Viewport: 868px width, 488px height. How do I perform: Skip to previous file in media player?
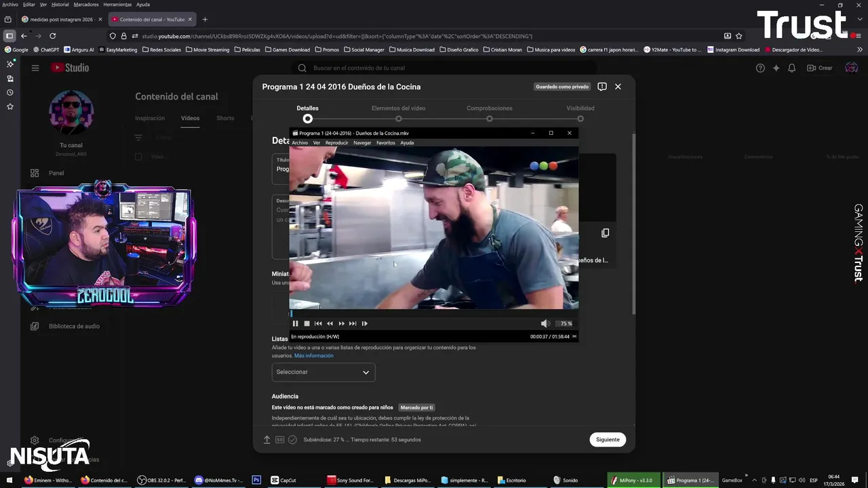[318, 323]
